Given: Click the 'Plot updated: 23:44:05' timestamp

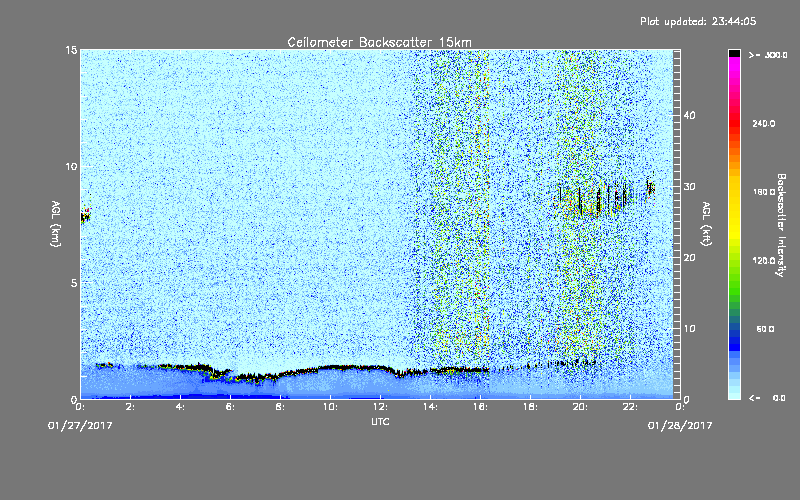Looking at the screenshot, I should [x=698, y=21].
